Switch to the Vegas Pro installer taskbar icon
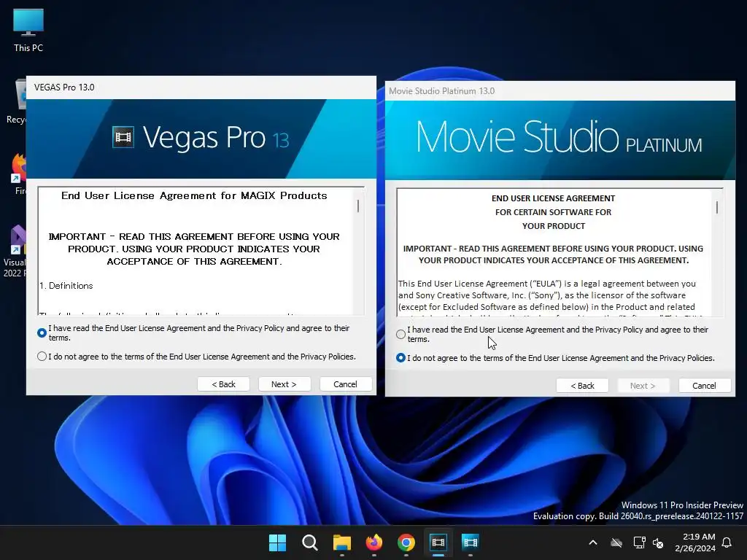747x560 pixels. (438, 542)
